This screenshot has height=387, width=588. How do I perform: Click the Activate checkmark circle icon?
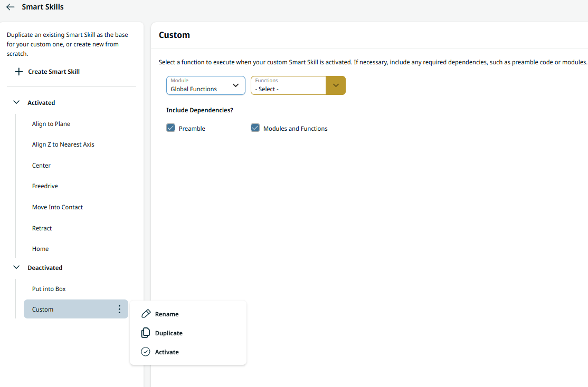tap(146, 352)
